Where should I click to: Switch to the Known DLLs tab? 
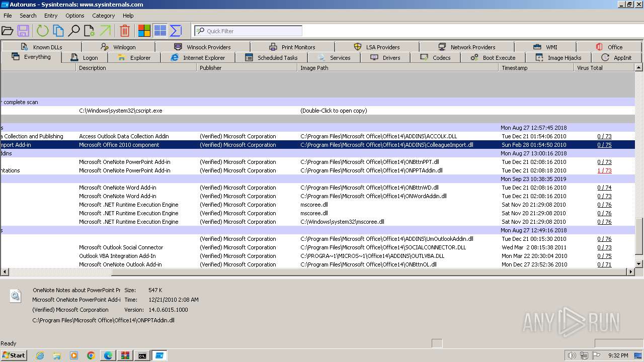[42, 47]
